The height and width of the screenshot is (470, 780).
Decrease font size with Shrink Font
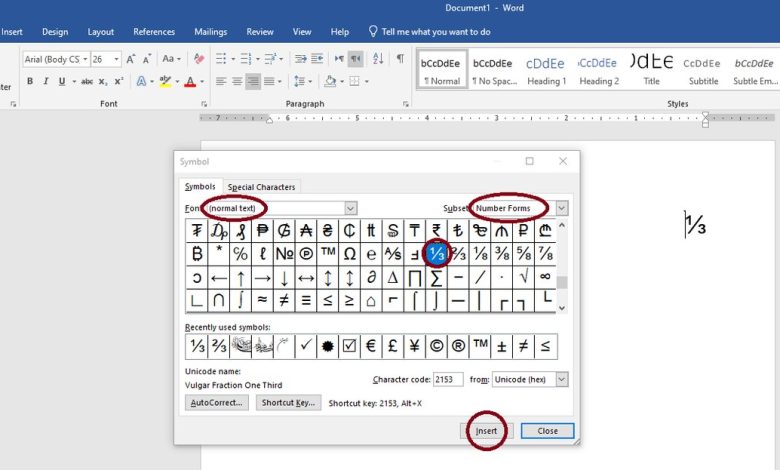click(x=147, y=59)
